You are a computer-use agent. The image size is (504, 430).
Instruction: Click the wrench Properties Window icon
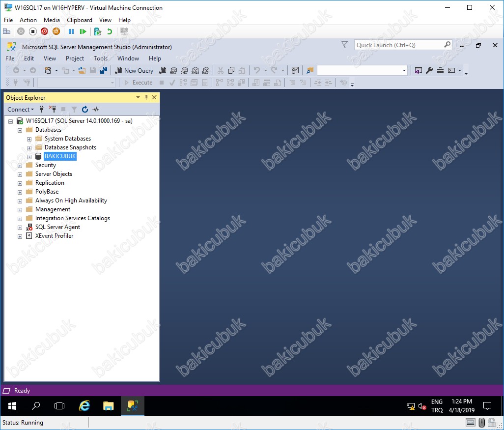pyautogui.click(x=429, y=70)
